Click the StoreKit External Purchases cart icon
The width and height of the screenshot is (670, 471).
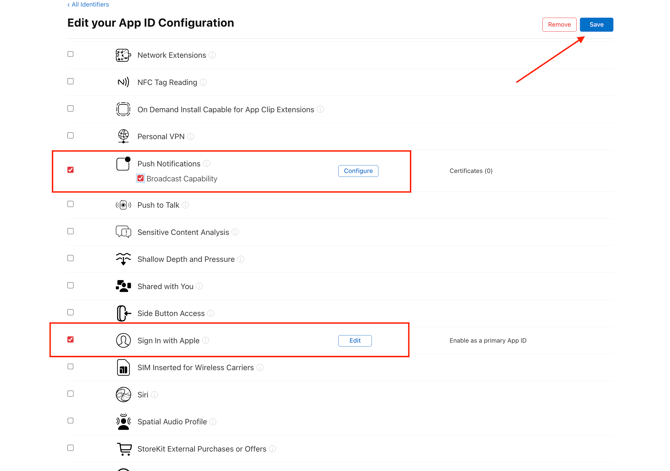pos(124,449)
